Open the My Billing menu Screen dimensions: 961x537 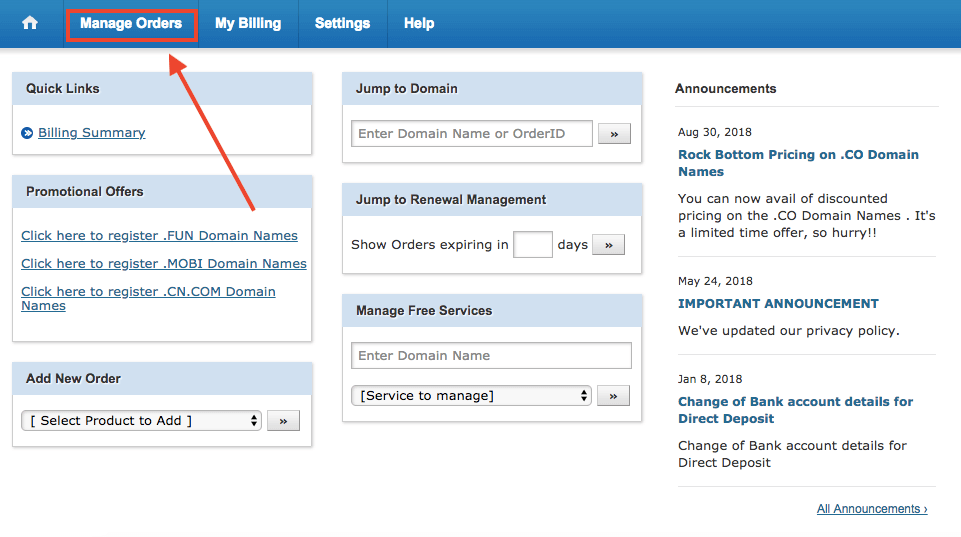pyautogui.click(x=248, y=23)
